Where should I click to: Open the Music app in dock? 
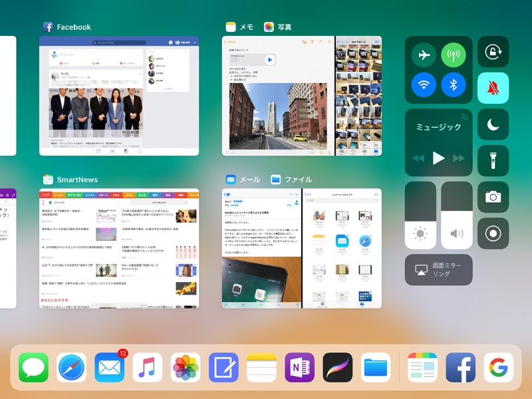(148, 367)
